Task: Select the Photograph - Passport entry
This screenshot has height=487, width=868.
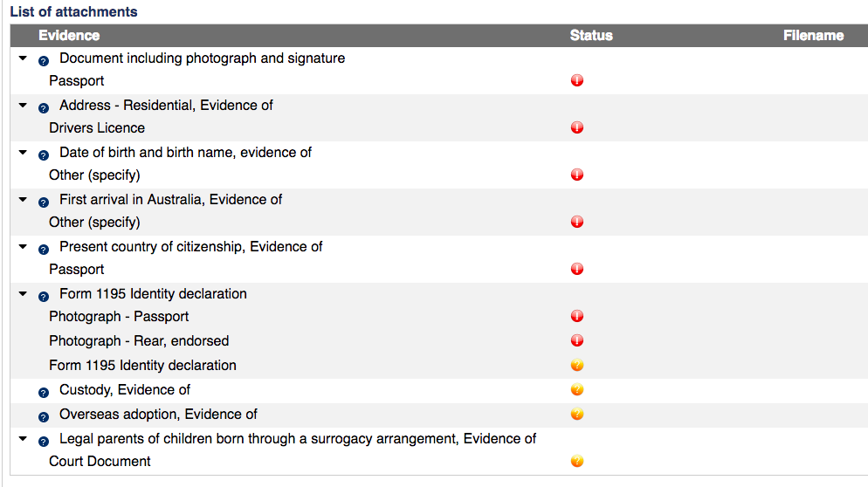Action: [x=119, y=316]
